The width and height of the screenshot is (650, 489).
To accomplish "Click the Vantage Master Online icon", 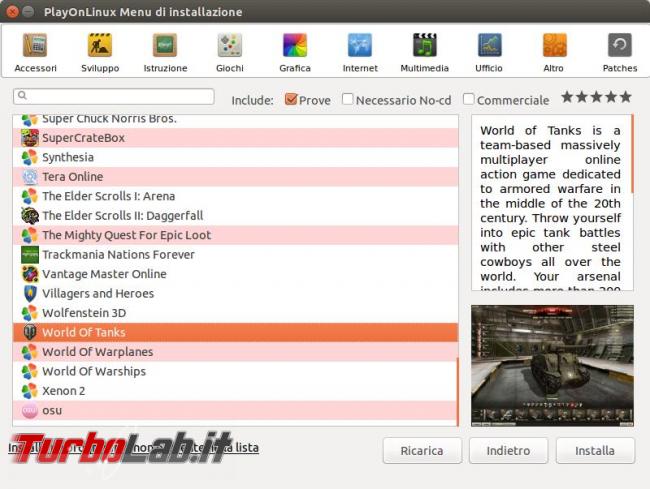I will [30, 274].
